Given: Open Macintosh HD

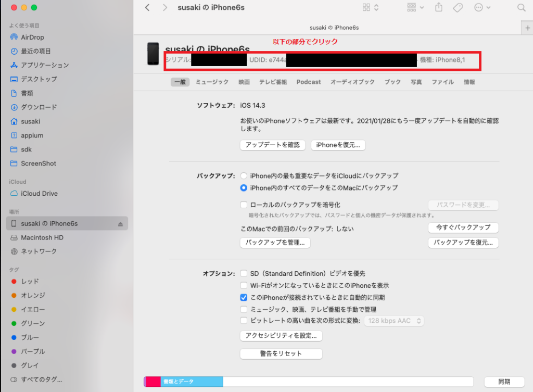Looking at the screenshot, I should click(x=42, y=238).
